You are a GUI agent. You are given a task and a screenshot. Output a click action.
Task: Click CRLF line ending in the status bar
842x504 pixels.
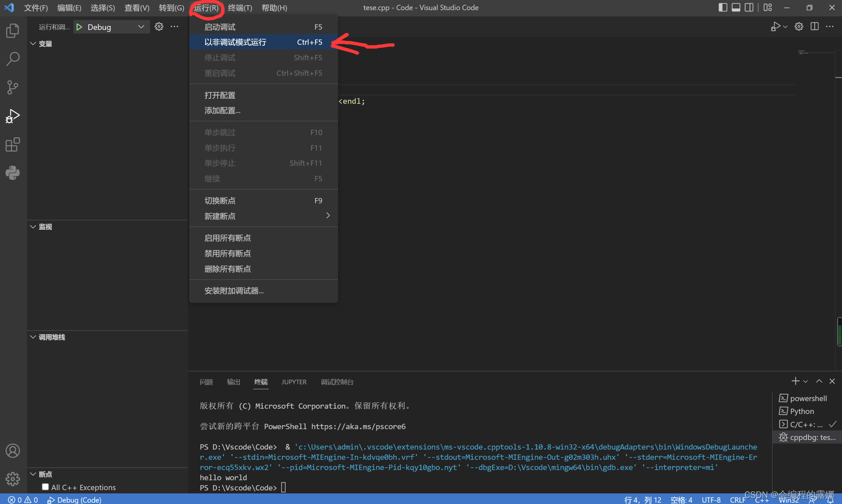pyautogui.click(x=738, y=500)
